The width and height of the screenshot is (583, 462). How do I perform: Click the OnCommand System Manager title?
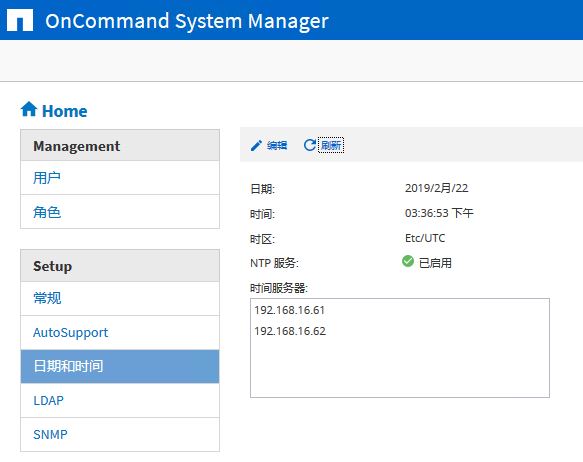pos(187,21)
